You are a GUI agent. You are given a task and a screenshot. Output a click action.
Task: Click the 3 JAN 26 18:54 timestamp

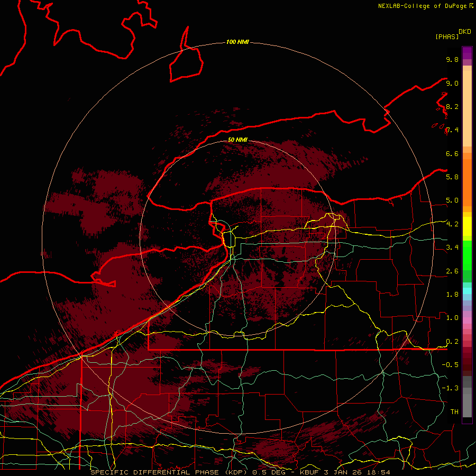coord(357,472)
